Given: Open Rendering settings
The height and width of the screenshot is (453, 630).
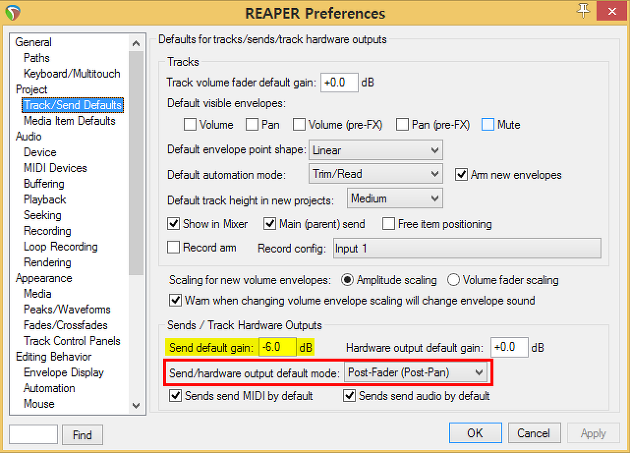Looking at the screenshot, I should 47,262.
